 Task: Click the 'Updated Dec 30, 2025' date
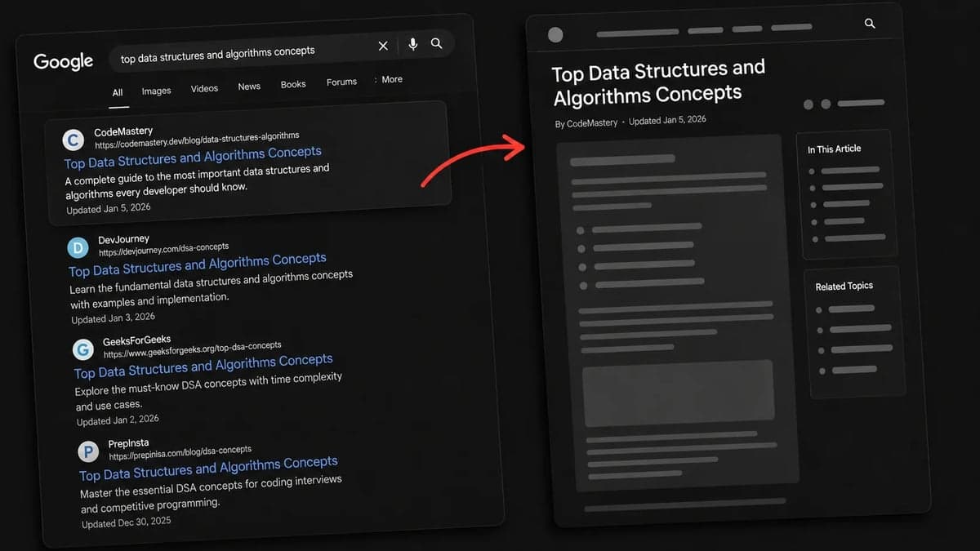(x=126, y=523)
